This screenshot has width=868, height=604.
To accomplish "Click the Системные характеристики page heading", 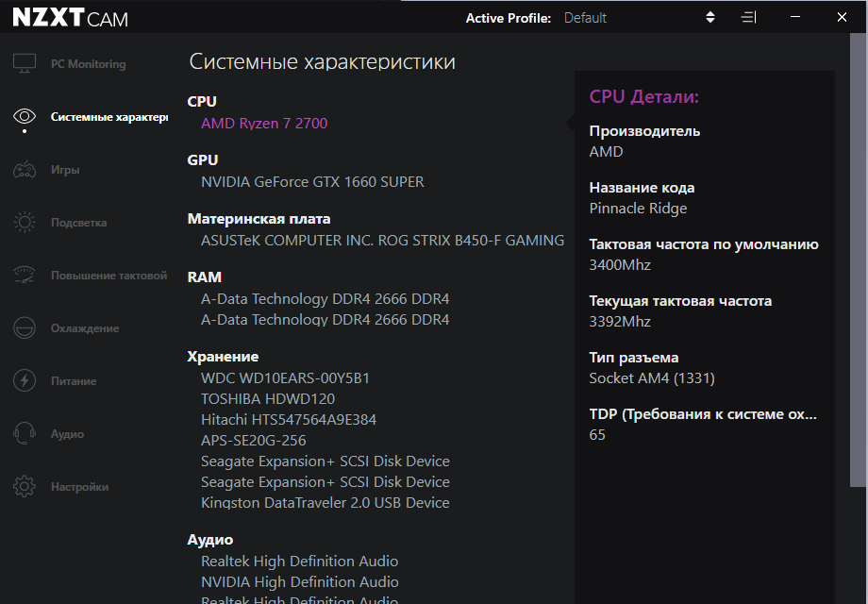I will pyautogui.click(x=322, y=61).
